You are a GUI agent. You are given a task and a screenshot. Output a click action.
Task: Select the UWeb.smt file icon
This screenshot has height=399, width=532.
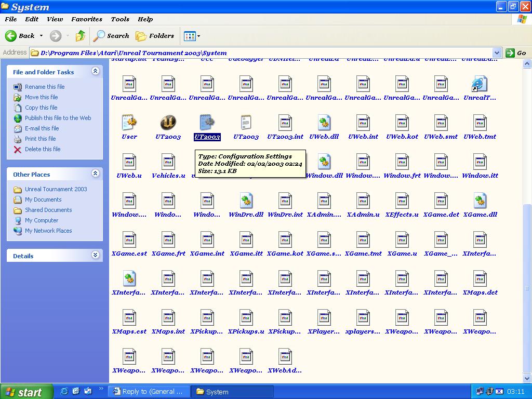pyautogui.click(x=441, y=123)
